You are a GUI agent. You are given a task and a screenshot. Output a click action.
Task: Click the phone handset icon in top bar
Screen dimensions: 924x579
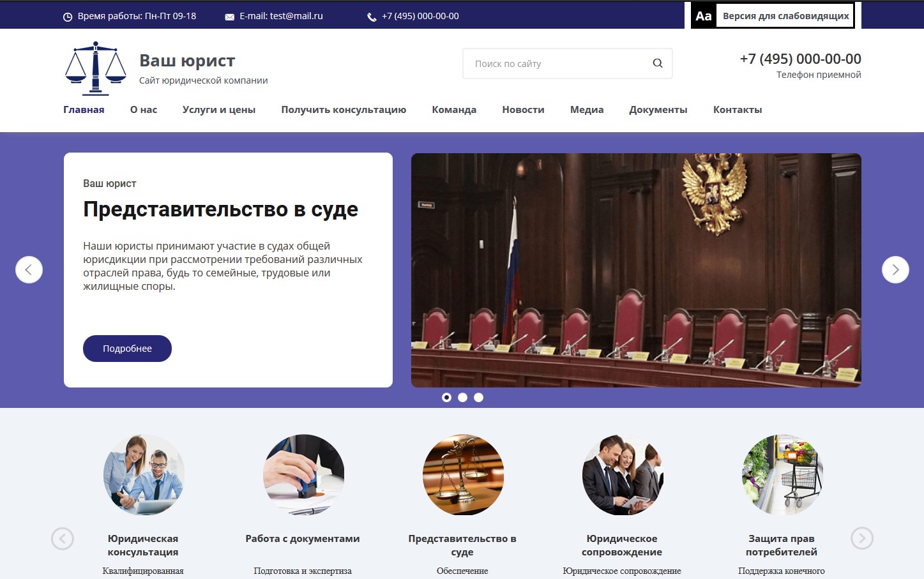coord(372,17)
